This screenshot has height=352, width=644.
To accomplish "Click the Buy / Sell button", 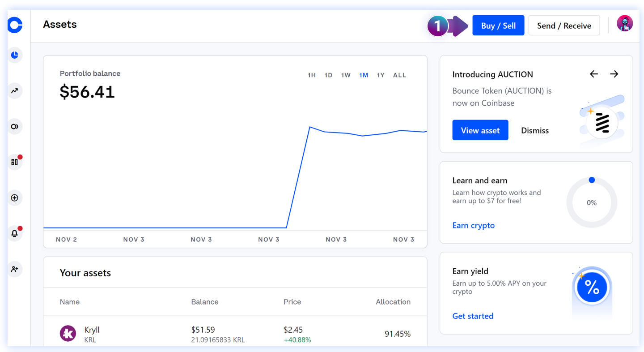I will pos(498,26).
